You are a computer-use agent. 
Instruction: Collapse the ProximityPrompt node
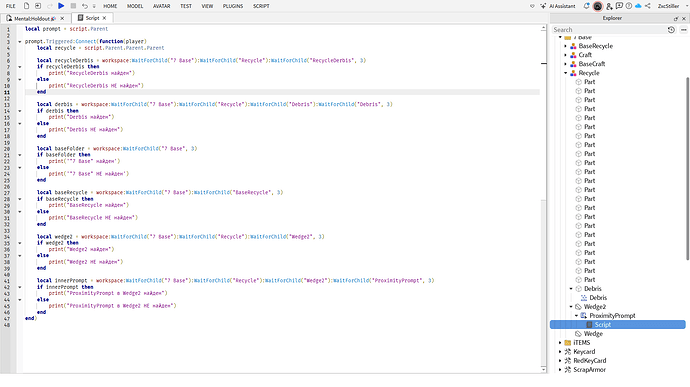576,316
